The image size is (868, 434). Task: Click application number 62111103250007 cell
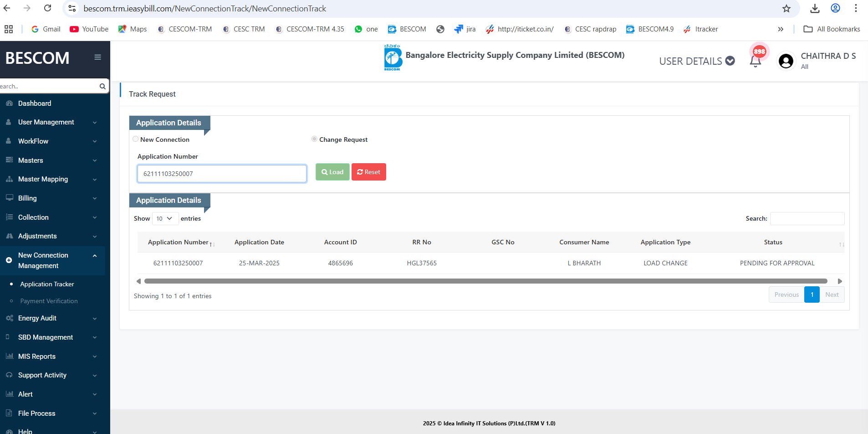178,263
